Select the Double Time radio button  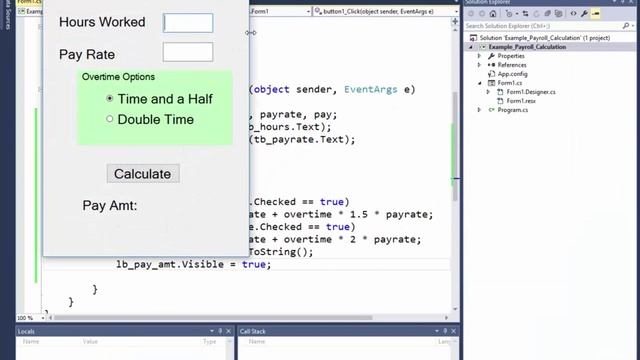[x=109, y=119]
